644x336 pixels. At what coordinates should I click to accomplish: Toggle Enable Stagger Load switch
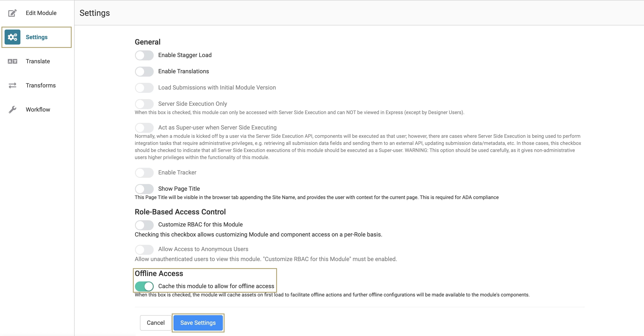pyautogui.click(x=144, y=55)
